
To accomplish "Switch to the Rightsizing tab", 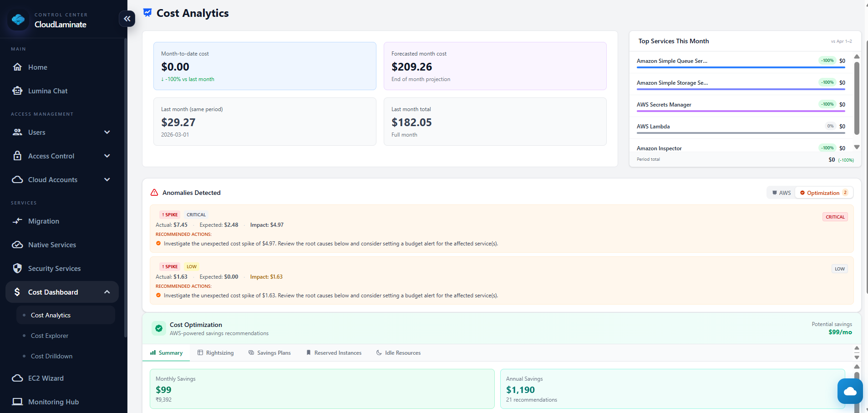I will (216, 352).
